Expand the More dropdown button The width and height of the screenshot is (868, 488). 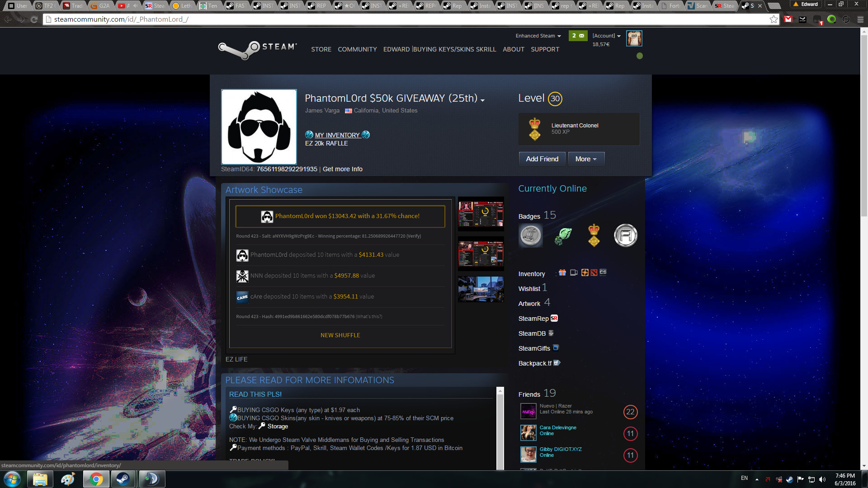(586, 159)
